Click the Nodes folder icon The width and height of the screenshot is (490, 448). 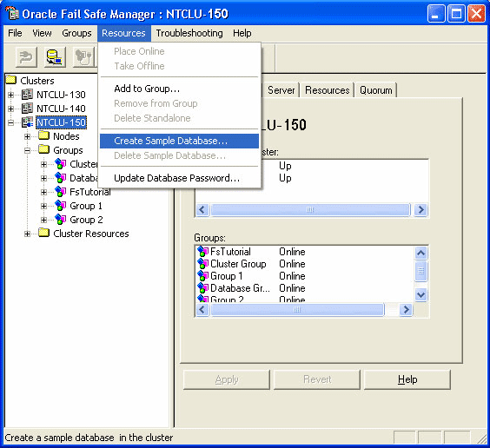pyautogui.click(x=44, y=135)
